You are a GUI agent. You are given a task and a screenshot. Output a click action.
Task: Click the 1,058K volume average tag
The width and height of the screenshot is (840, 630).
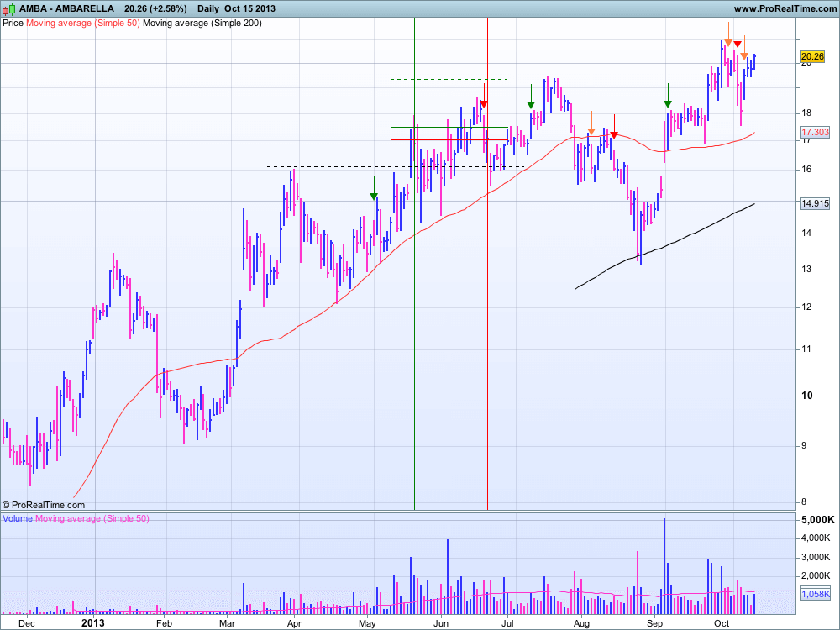[816, 594]
